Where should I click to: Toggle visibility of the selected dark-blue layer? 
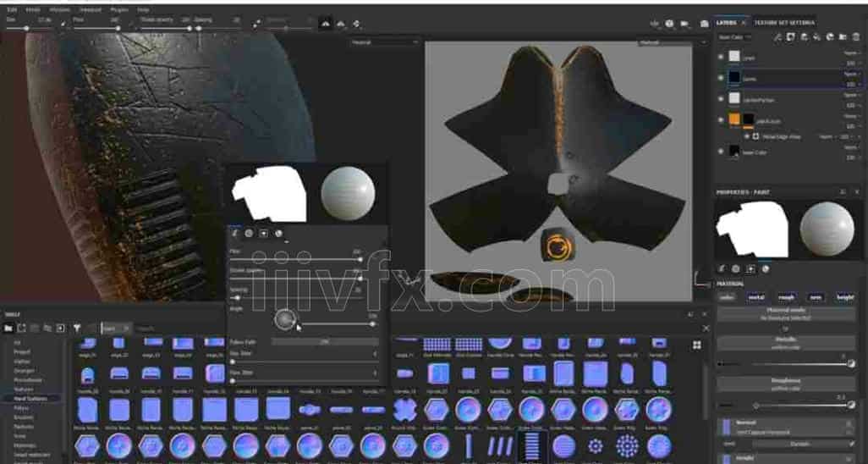coord(721,78)
